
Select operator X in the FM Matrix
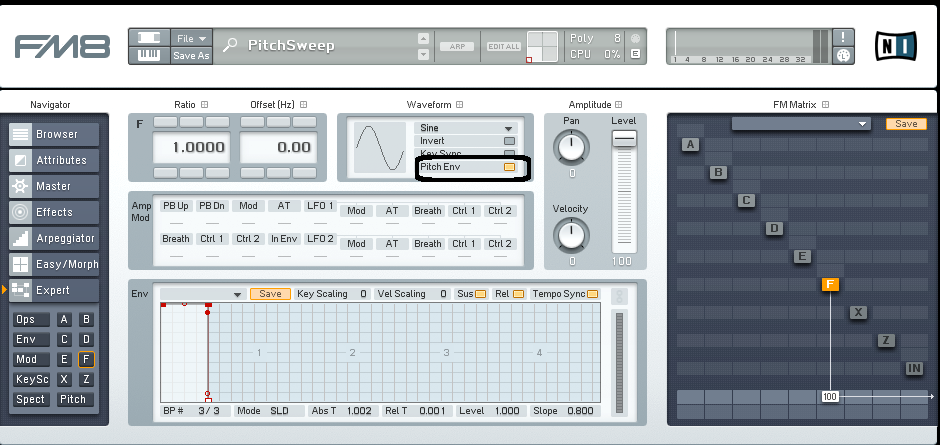click(x=858, y=312)
